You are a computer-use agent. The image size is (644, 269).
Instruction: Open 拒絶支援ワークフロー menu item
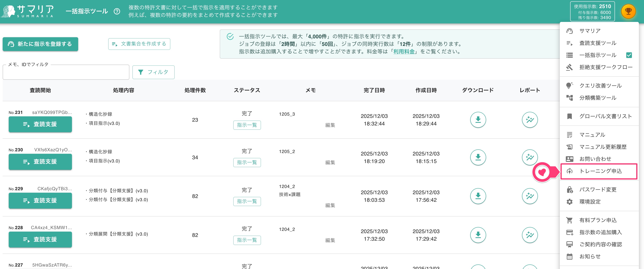pyautogui.click(x=599, y=67)
